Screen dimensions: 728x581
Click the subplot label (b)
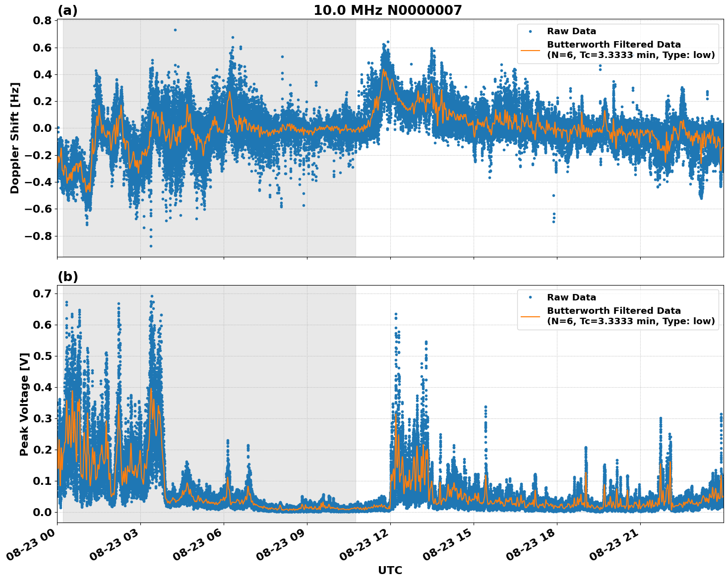[68, 276]
